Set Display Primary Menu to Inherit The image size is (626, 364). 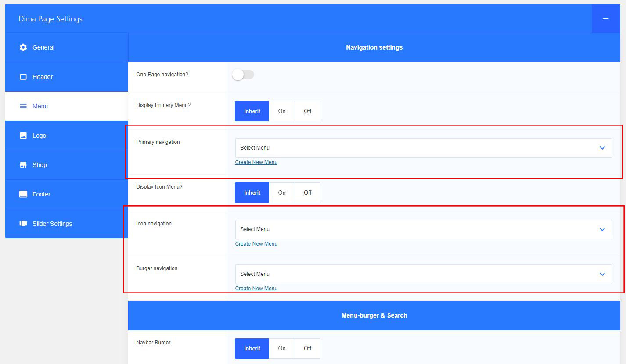click(252, 111)
